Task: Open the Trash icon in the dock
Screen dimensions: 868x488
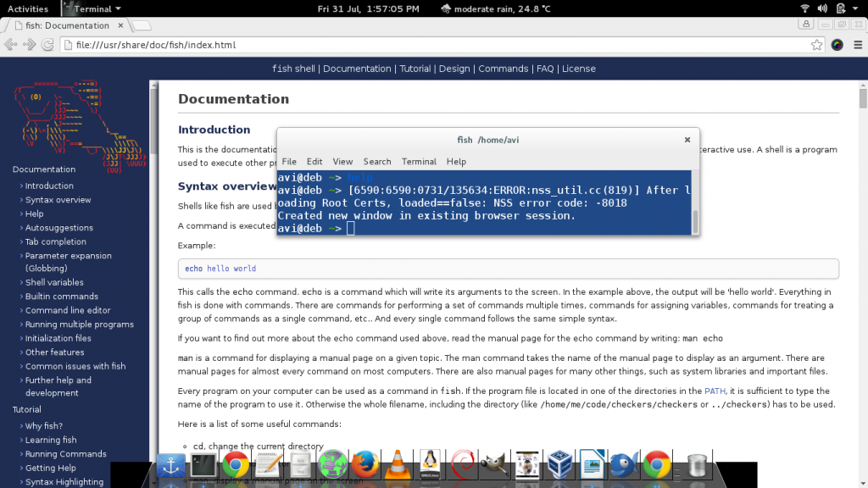Action: click(x=696, y=464)
